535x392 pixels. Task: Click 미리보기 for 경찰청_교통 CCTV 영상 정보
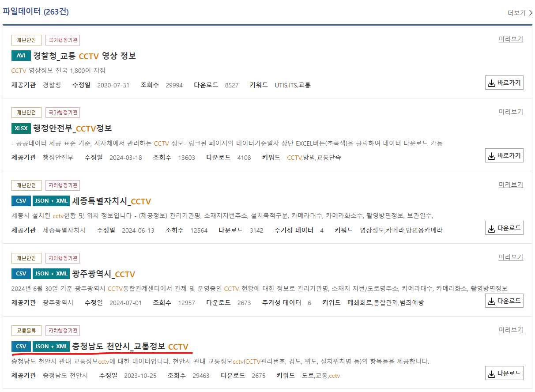(x=511, y=39)
